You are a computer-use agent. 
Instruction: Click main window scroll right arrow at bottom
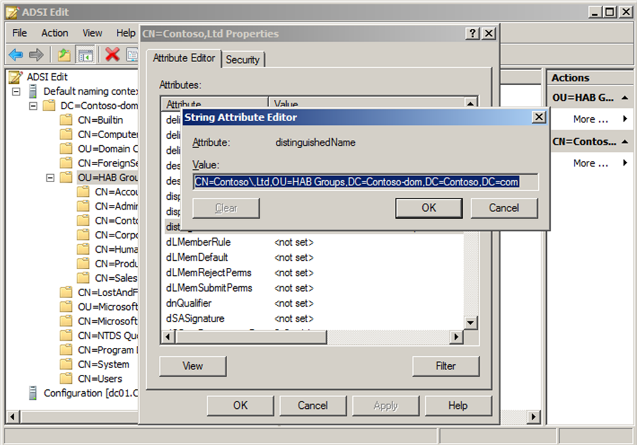point(533,417)
